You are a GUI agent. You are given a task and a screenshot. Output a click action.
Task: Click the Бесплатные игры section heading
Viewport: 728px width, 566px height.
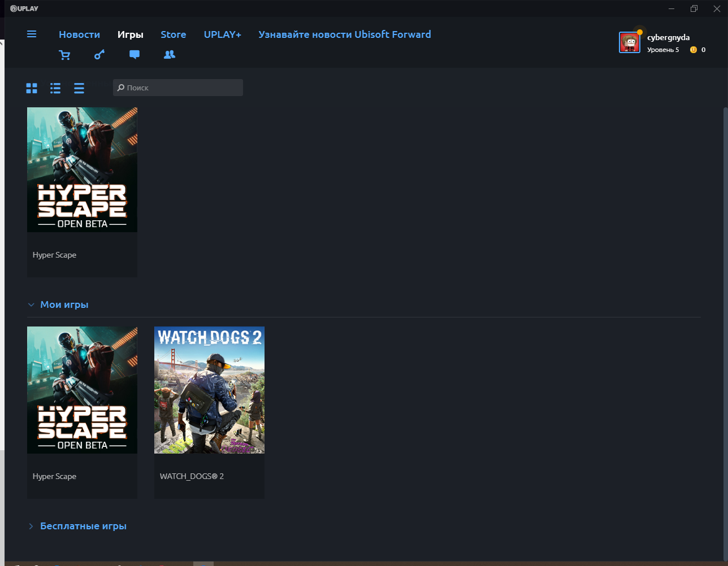pos(84,526)
